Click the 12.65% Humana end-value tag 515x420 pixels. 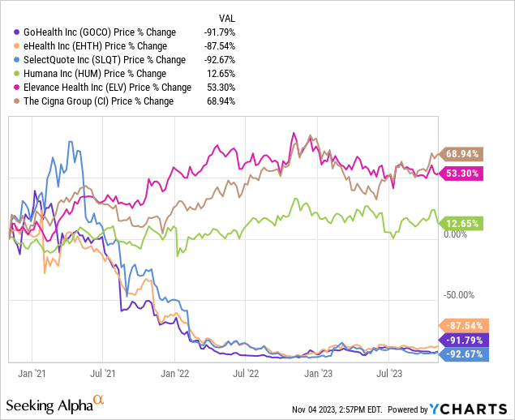tap(463, 222)
